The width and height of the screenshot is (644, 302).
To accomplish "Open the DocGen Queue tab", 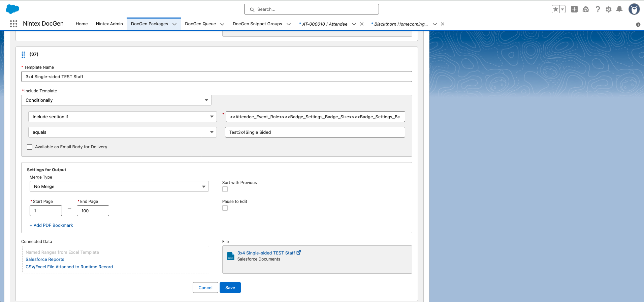I will (200, 24).
